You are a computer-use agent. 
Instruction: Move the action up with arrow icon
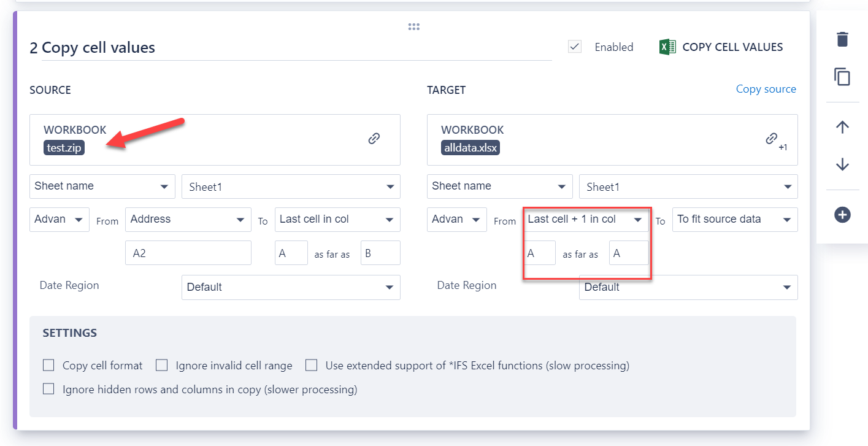coord(842,127)
